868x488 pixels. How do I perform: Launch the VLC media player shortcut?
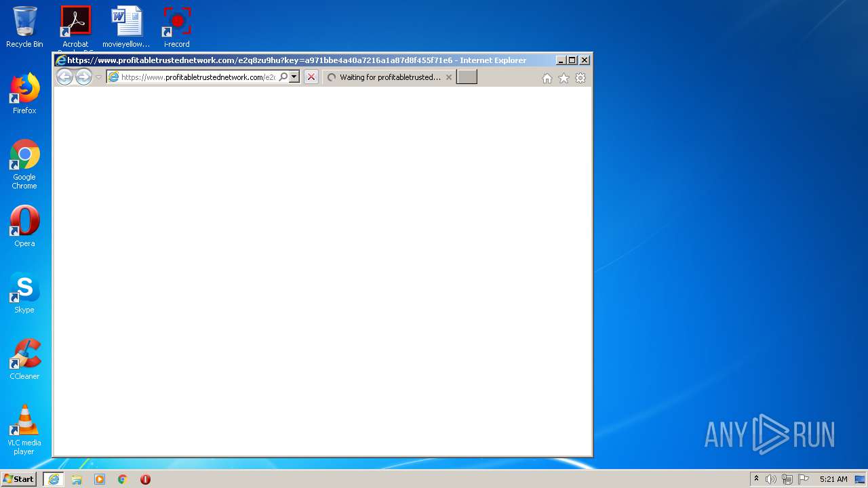pyautogui.click(x=24, y=430)
